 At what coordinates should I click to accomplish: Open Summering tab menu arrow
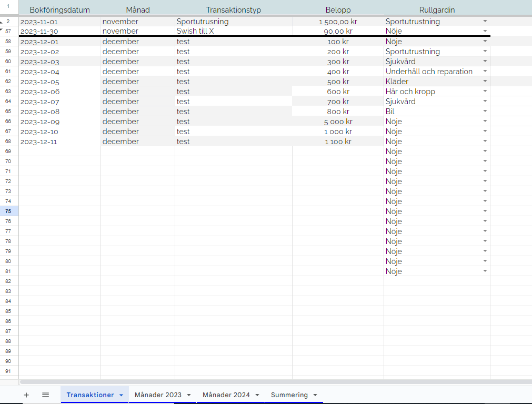click(315, 395)
